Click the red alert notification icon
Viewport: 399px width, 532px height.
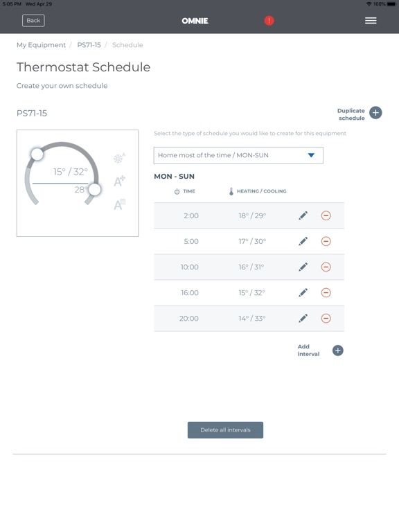point(269,21)
